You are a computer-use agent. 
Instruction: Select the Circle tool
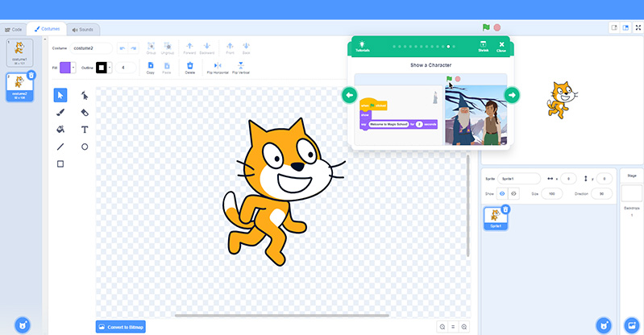(x=85, y=147)
